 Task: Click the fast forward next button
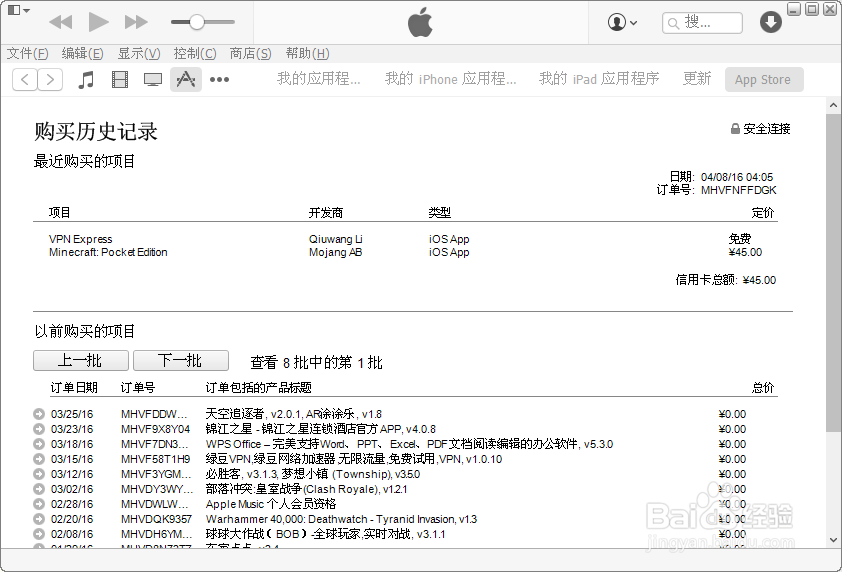[x=136, y=22]
